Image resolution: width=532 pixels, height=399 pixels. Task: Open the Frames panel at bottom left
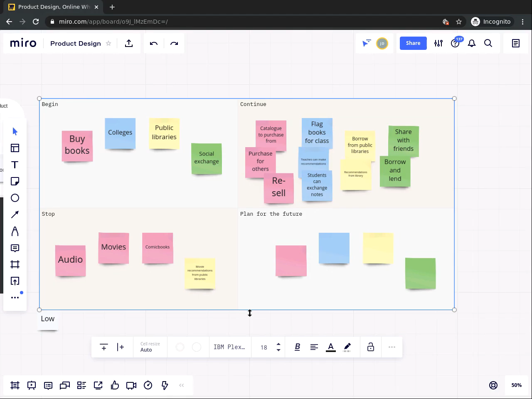coord(15,385)
